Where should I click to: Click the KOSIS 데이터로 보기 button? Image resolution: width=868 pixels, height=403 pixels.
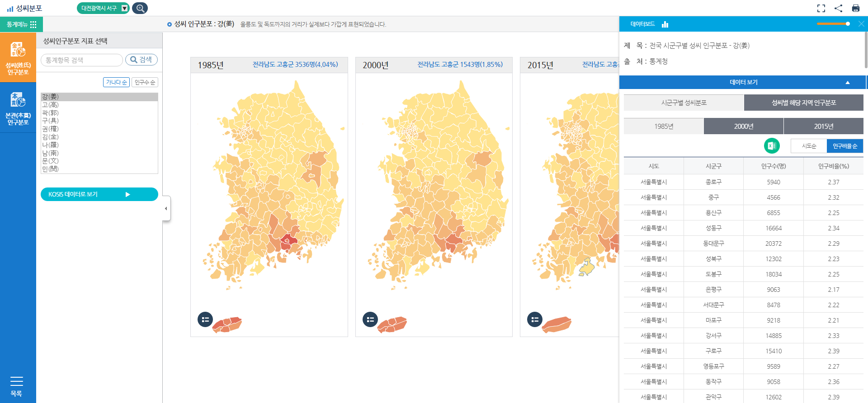click(x=99, y=194)
